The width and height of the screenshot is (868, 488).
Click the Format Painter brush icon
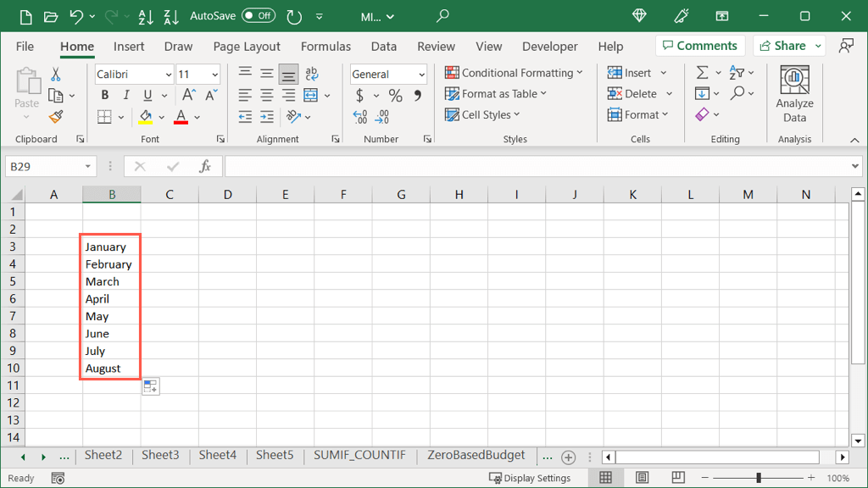[56, 117]
